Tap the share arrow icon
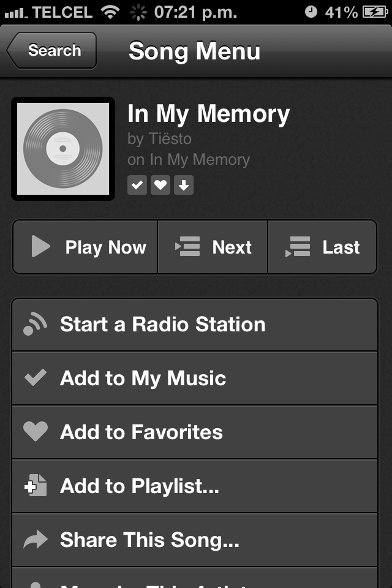This screenshot has width=392, height=588. [x=36, y=540]
